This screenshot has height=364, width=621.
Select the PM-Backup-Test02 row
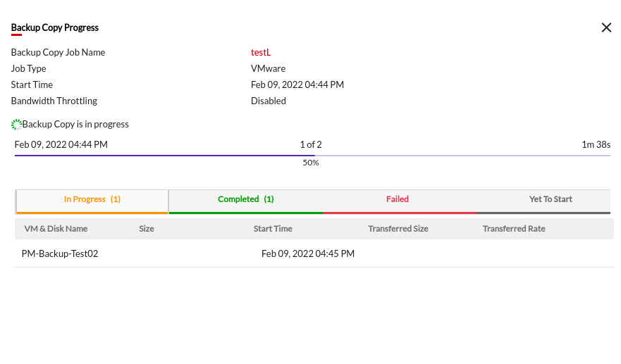pos(60,253)
